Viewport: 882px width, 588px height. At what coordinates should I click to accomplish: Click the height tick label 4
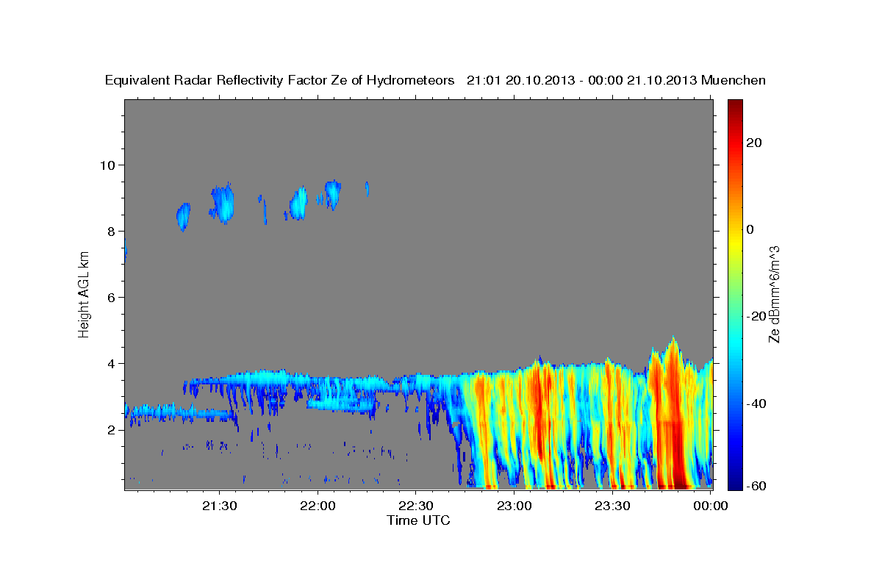click(x=111, y=363)
